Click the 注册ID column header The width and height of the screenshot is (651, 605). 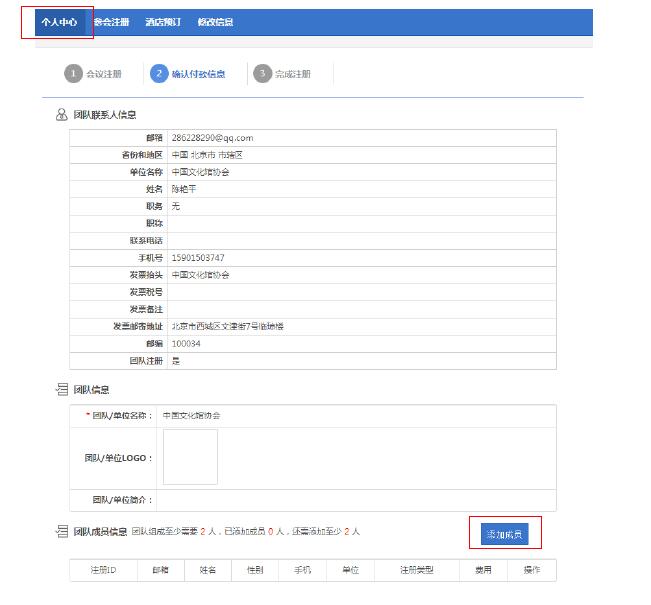(x=104, y=570)
